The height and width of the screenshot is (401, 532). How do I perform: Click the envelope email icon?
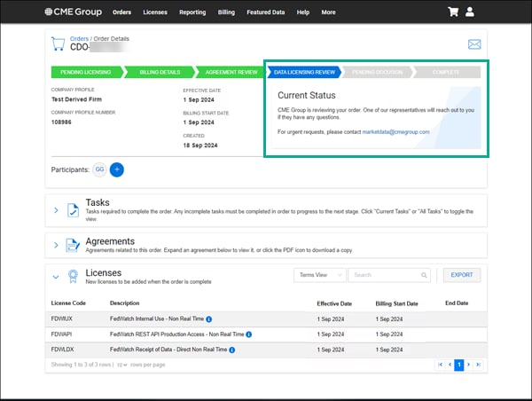tap(473, 44)
